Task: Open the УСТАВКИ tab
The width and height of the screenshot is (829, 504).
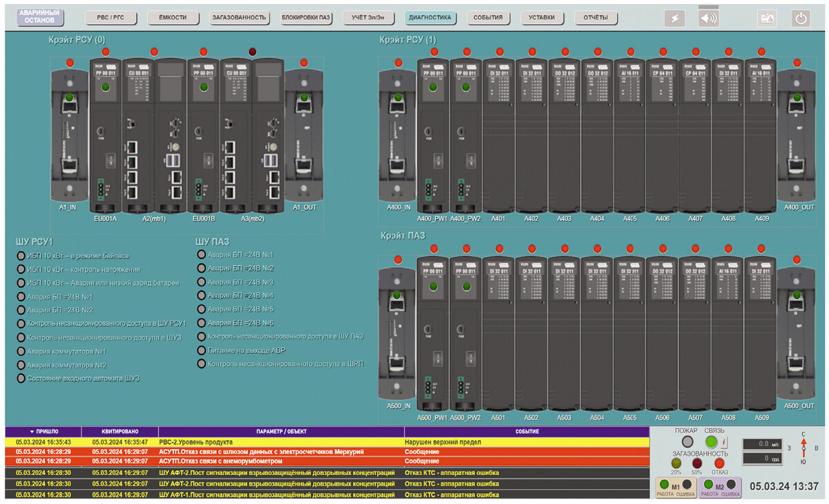Action: [x=541, y=17]
